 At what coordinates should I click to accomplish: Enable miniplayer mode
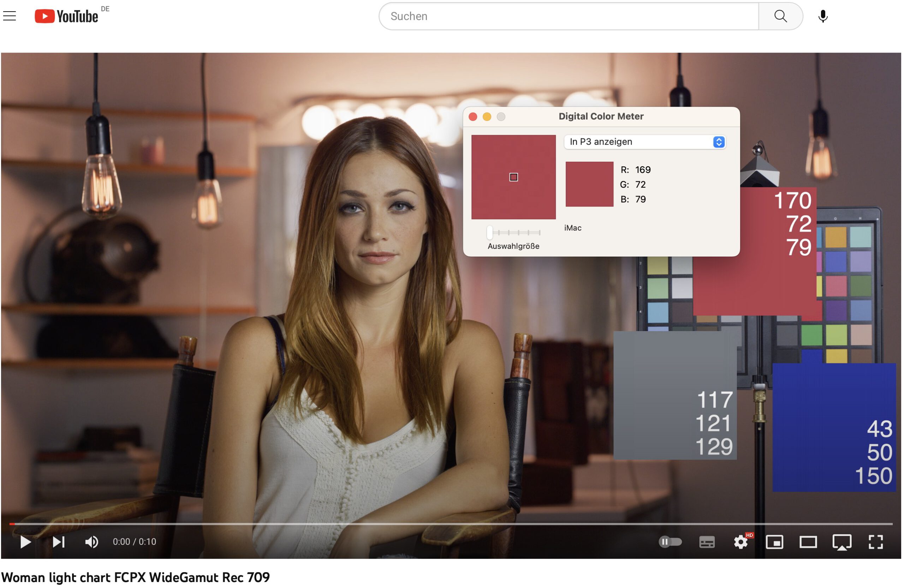click(x=774, y=542)
